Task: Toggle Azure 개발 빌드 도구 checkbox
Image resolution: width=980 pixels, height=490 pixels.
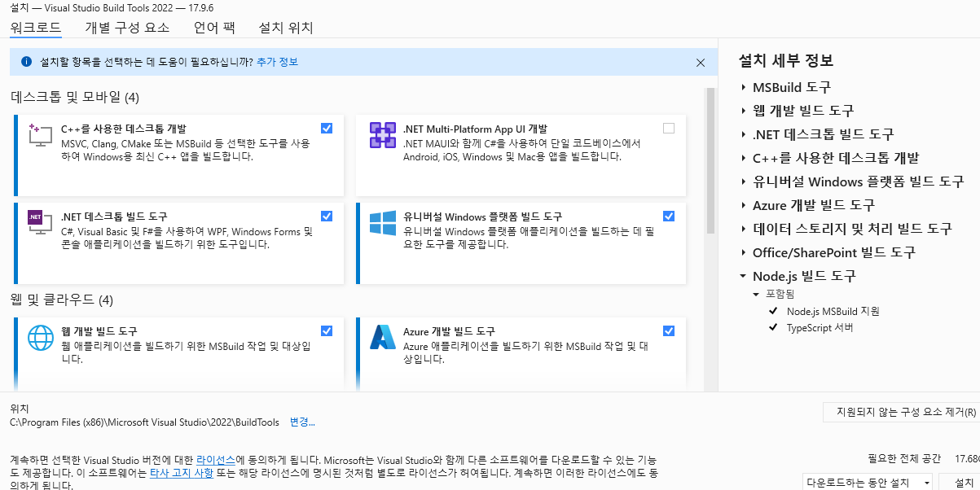Action: 669,330
